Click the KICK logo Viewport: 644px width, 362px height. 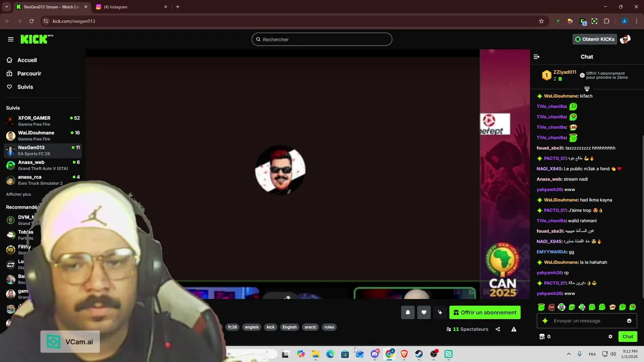(x=36, y=39)
